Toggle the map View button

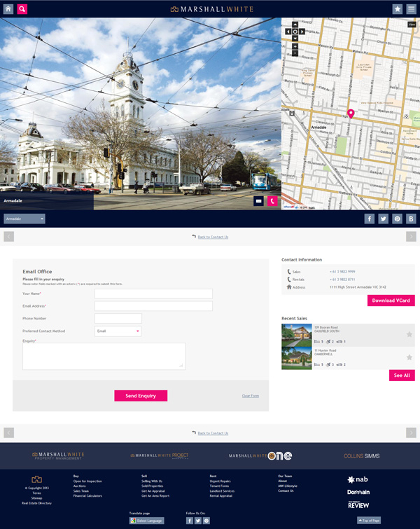[412, 25]
